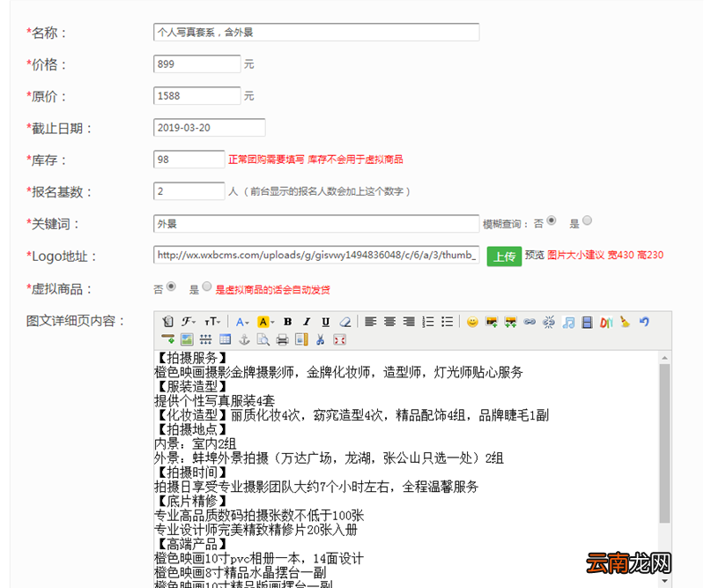Click the 【拍摄服务】 line in editor
This screenshot has height=588, width=704.
(192, 358)
